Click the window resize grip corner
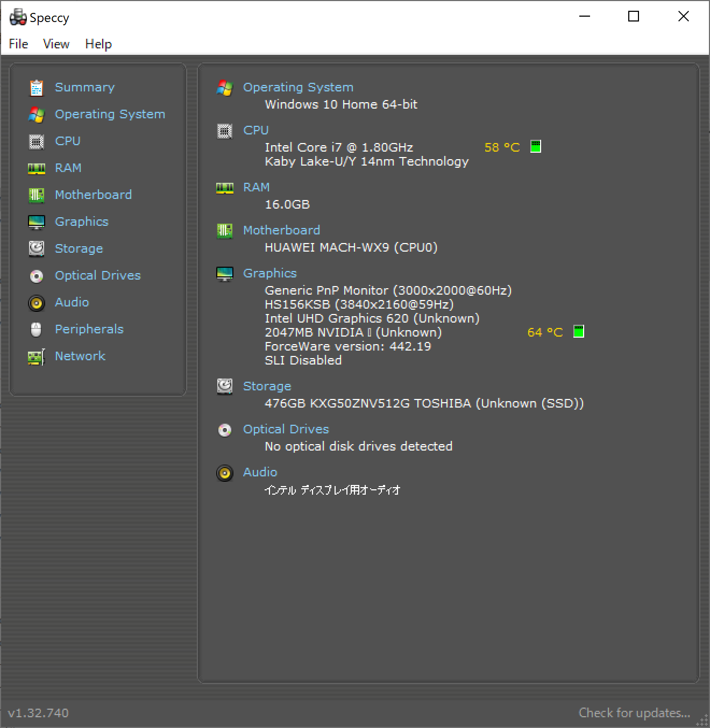710x728 pixels. pyautogui.click(x=702, y=720)
